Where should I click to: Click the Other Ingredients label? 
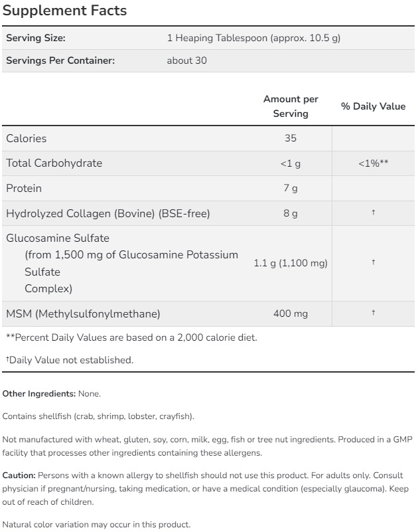(x=39, y=394)
